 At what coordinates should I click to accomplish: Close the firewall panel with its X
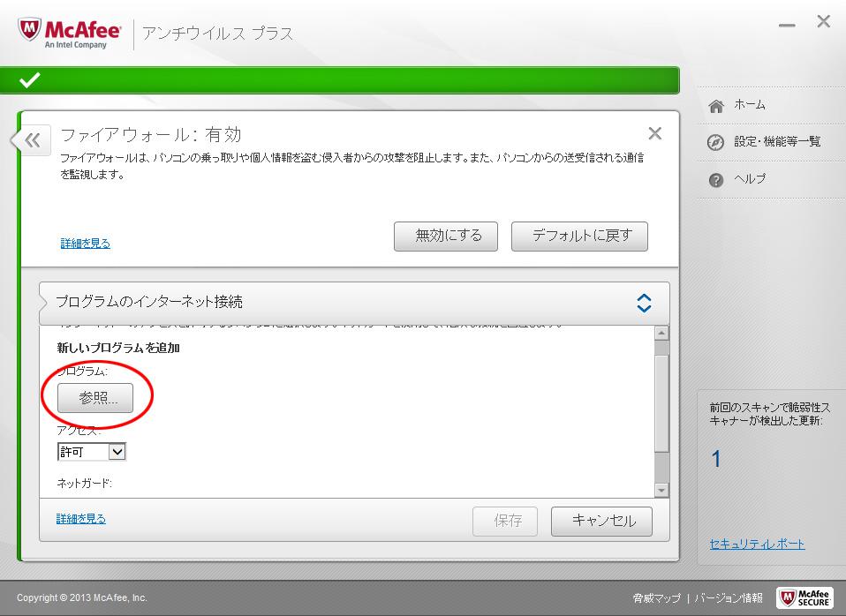tap(654, 133)
